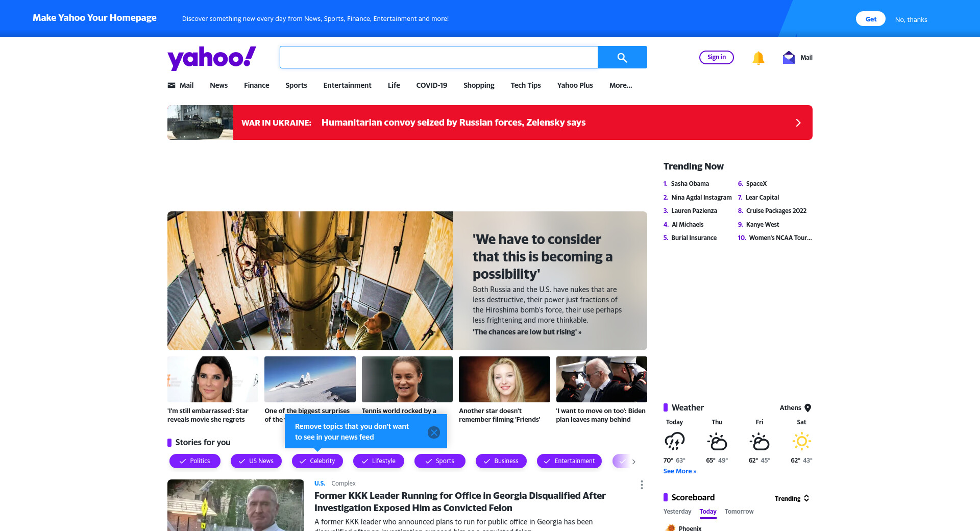The height and width of the screenshot is (531, 980).
Task: Open the Mail envelope icon near Sign in
Action: (x=789, y=58)
